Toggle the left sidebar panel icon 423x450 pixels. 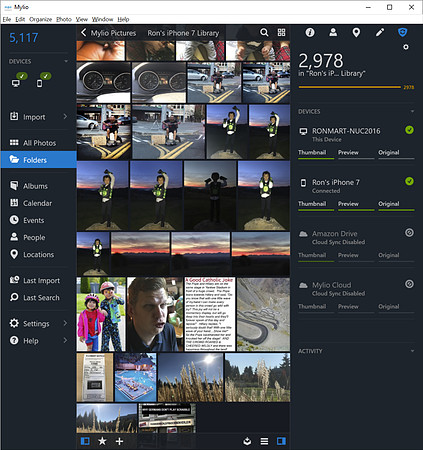[85, 441]
